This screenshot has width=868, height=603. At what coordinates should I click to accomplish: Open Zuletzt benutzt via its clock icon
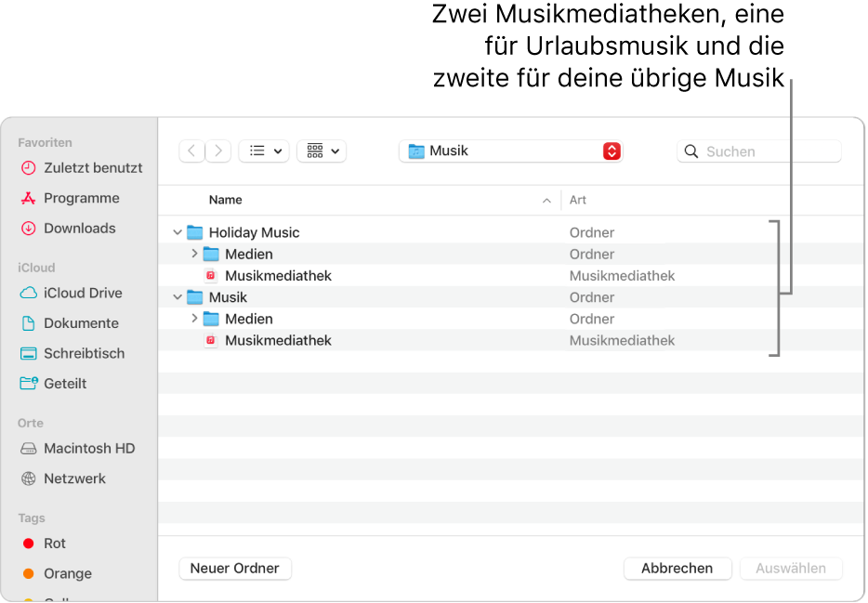(29, 168)
